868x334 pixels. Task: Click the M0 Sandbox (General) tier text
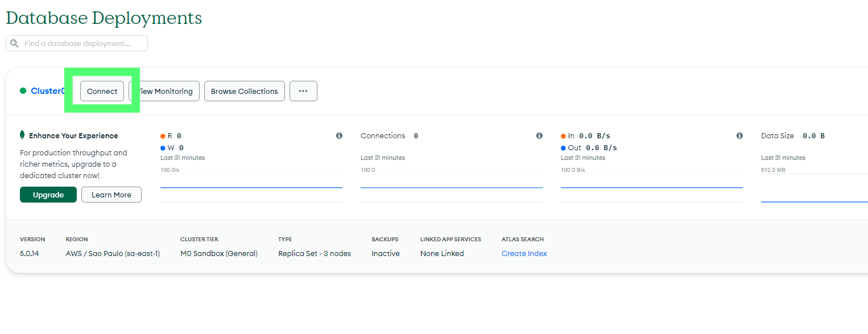click(x=219, y=253)
